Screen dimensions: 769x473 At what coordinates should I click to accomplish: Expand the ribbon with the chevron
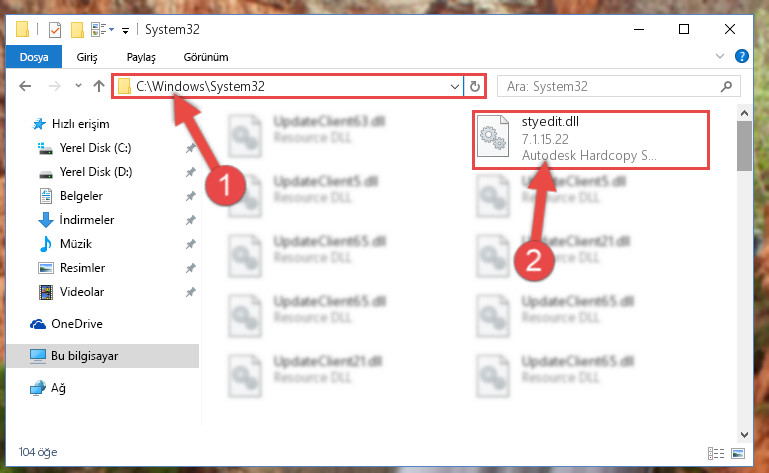click(719, 56)
